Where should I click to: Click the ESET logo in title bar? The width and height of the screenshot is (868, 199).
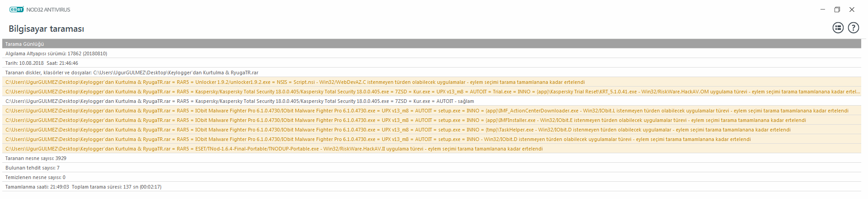tap(16, 10)
